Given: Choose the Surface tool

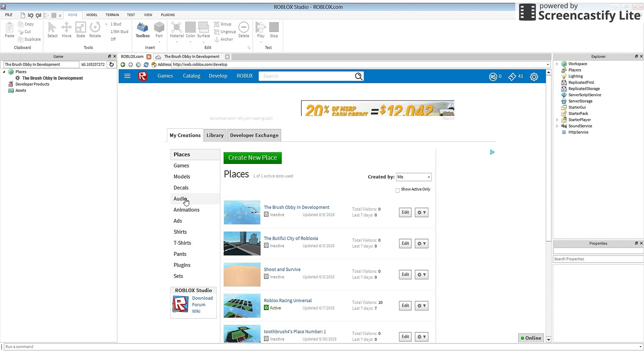Looking at the screenshot, I should (x=203, y=29).
